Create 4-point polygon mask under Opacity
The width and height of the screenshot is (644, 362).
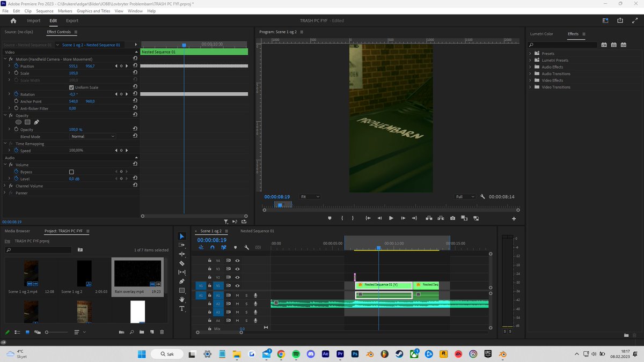(x=27, y=122)
